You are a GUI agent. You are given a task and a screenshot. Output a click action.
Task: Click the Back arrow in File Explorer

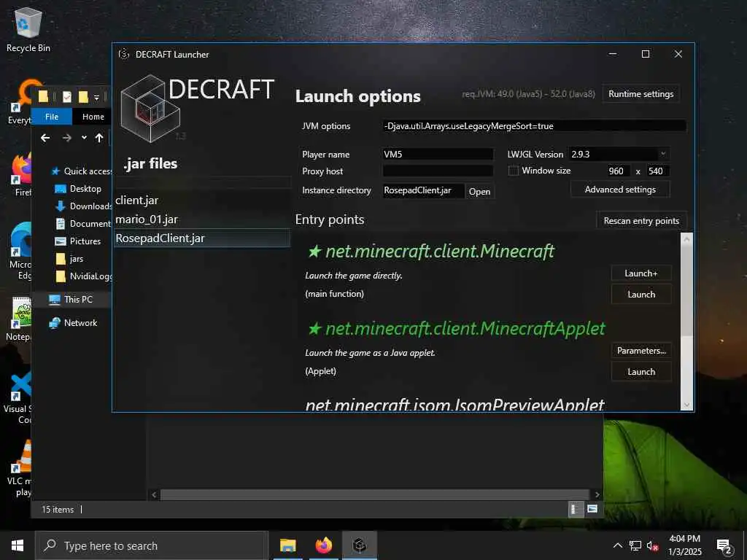pyautogui.click(x=45, y=138)
